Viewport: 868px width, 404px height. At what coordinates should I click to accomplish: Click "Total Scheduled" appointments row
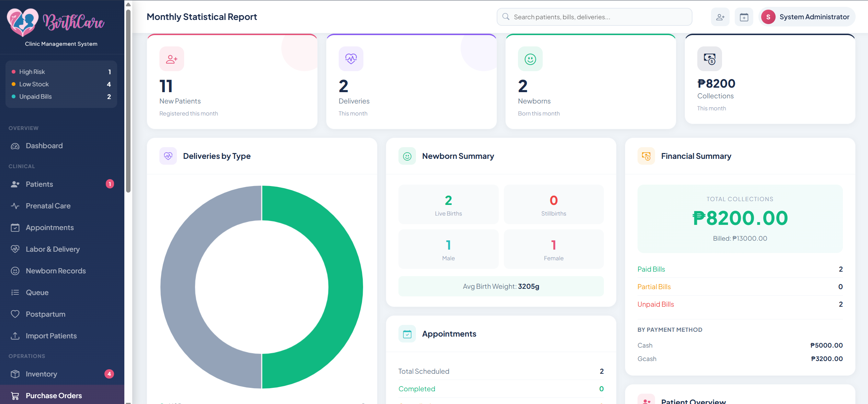tap(501, 371)
